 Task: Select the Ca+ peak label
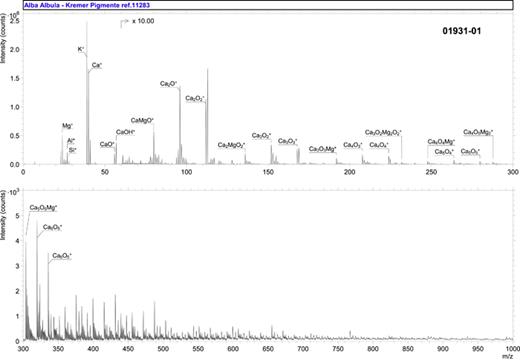(x=97, y=65)
